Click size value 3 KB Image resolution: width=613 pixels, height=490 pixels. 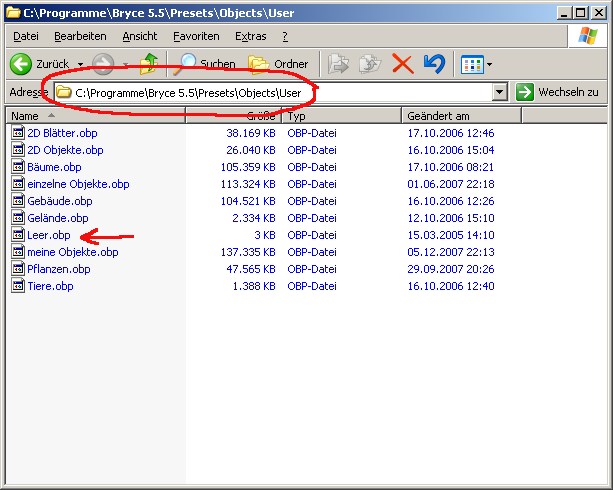(265, 235)
